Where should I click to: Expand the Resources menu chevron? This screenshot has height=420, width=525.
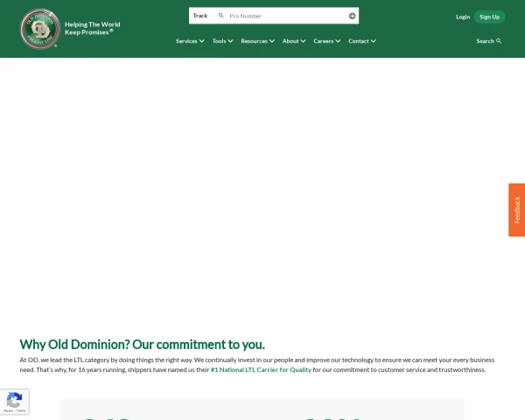(x=272, y=41)
